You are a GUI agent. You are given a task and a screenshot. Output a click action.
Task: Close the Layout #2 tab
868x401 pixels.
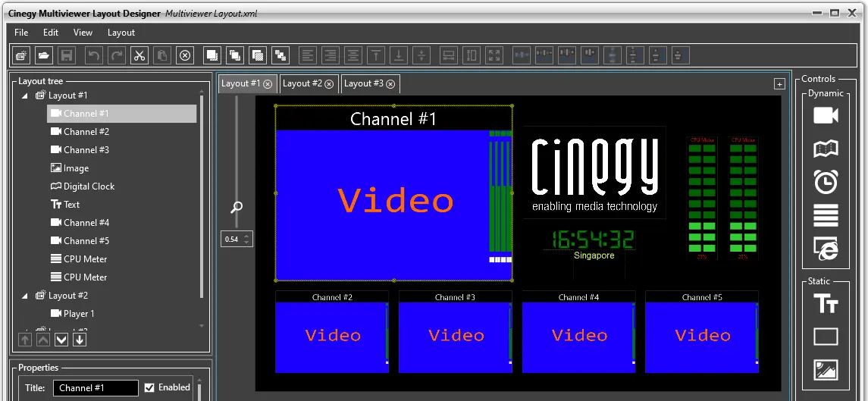coord(329,84)
